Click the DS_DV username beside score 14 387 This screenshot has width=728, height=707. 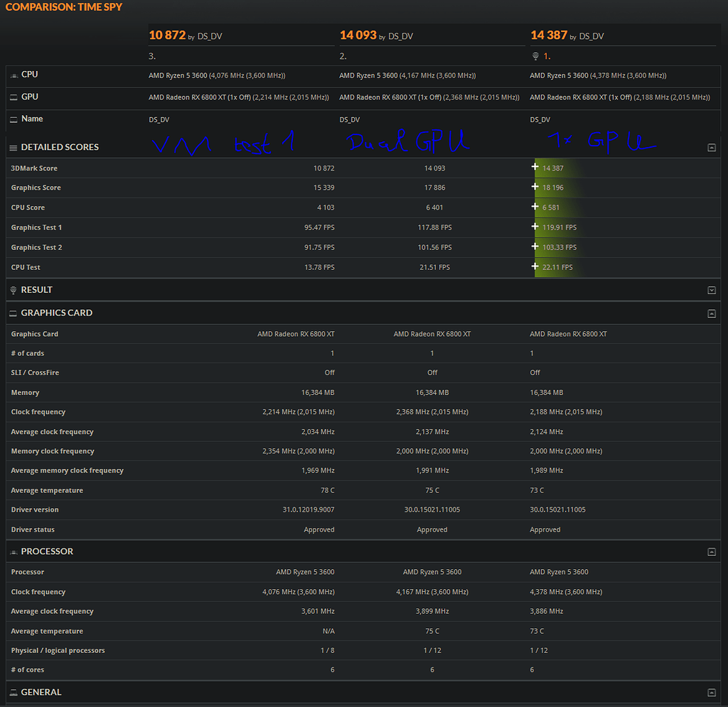click(591, 36)
